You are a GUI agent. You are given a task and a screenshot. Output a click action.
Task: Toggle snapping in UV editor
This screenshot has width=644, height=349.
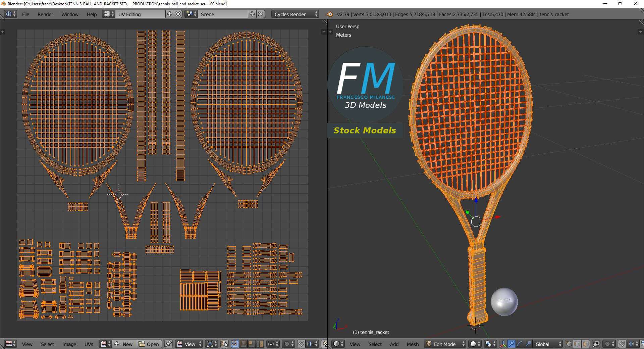click(301, 344)
